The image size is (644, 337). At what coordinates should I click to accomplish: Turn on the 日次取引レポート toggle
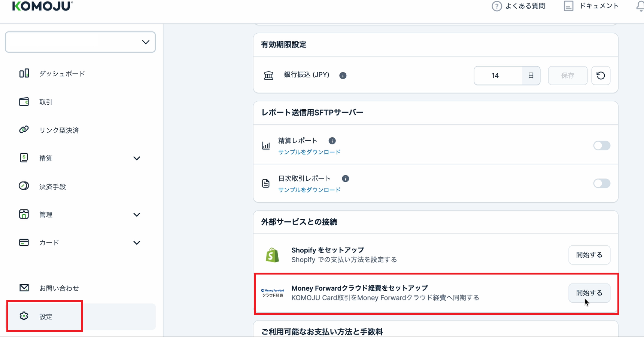(602, 183)
